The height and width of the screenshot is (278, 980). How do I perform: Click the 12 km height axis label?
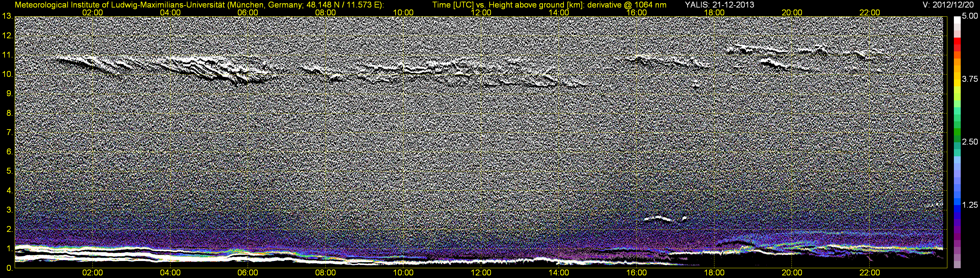(x=7, y=36)
